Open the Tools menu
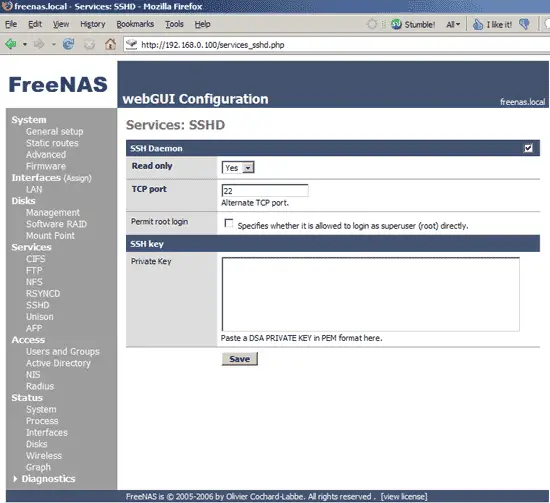The image size is (550, 503). [174, 24]
